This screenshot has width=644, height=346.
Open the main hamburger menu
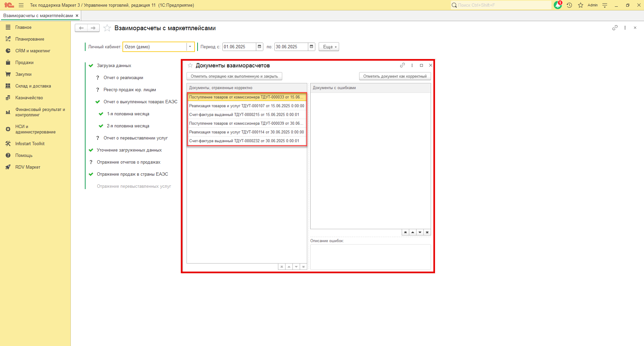point(21,5)
